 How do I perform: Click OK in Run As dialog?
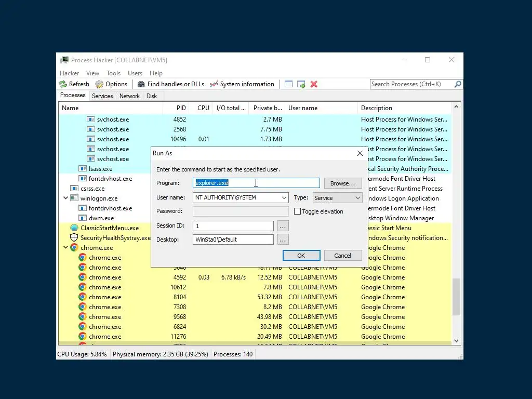click(301, 256)
